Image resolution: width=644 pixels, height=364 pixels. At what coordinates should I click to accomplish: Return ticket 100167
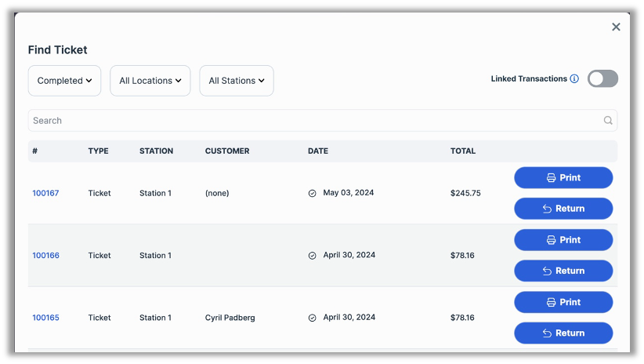coord(563,209)
